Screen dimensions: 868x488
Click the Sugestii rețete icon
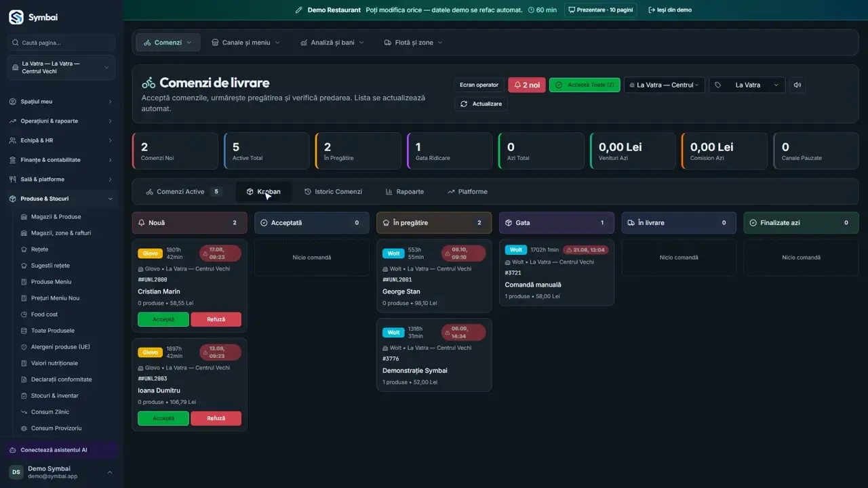24,266
